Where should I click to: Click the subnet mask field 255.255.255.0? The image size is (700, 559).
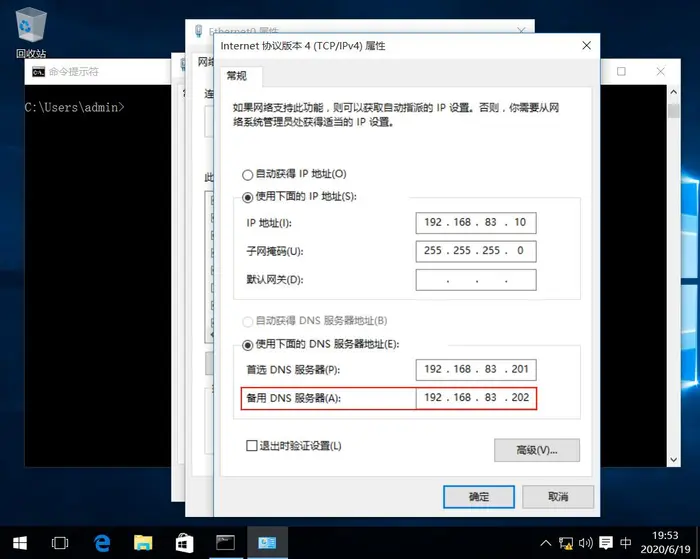point(476,251)
